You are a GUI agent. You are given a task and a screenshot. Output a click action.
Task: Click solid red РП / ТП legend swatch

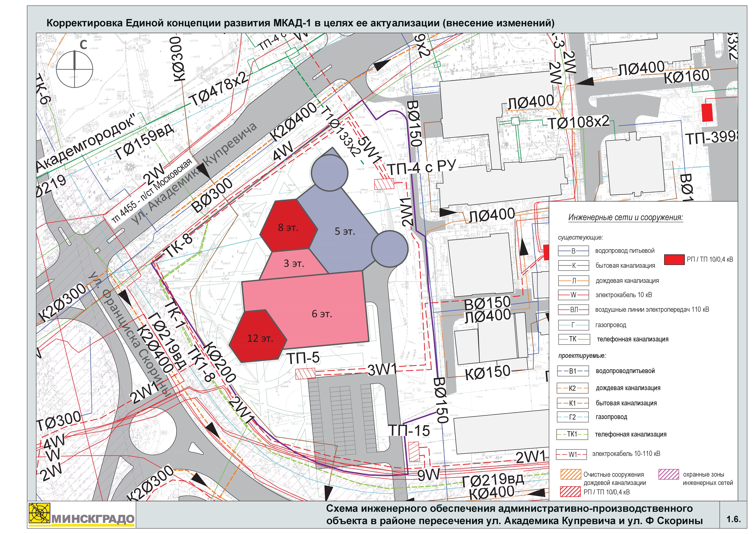click(674, 260)
